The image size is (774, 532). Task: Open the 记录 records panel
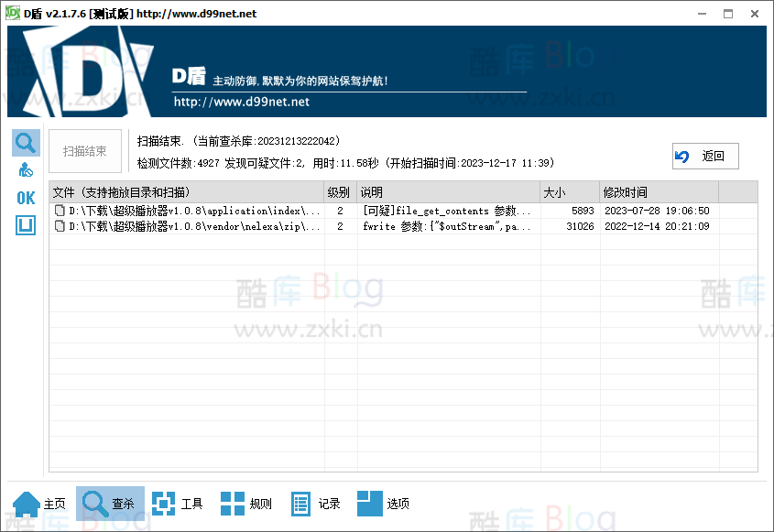click(x=315, y=503)
